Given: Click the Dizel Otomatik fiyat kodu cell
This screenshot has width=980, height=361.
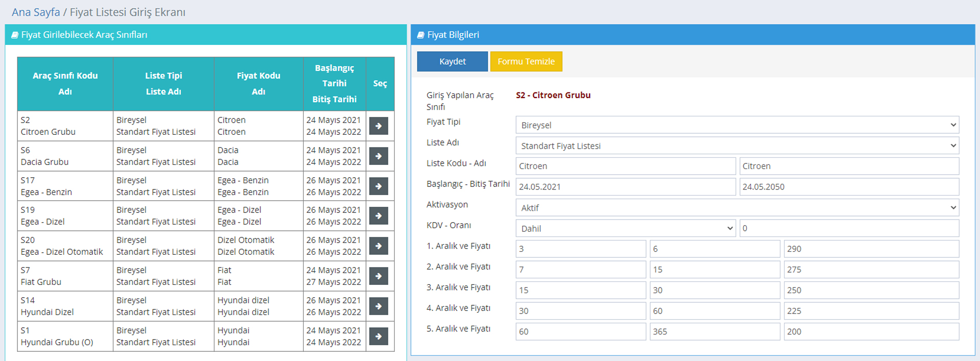Looking at the screenshot, I should point(259,246).
